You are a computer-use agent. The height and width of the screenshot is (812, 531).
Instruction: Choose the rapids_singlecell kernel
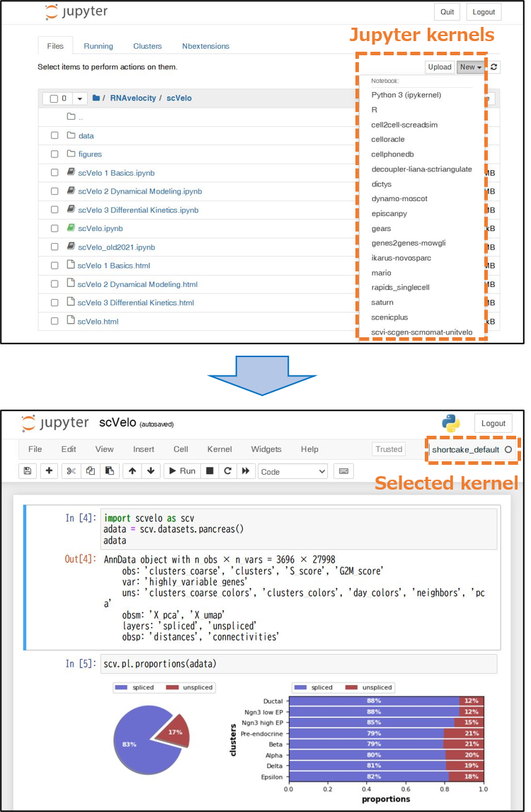click(400, 288)
